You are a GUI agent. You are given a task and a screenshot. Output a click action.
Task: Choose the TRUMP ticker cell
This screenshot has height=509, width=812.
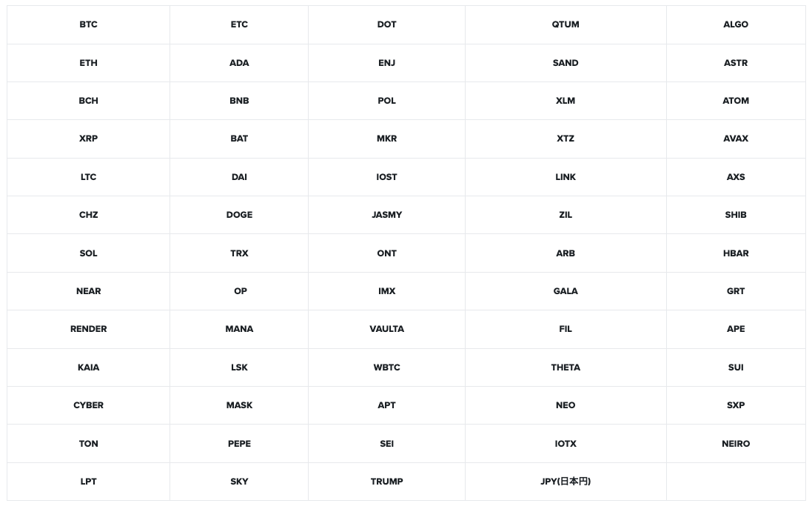coord(386,482)
